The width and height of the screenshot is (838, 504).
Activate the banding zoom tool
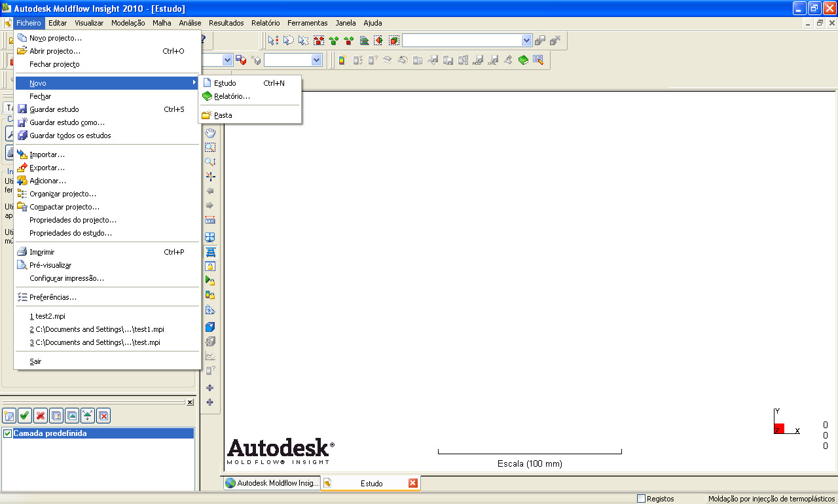click(210, 147)
